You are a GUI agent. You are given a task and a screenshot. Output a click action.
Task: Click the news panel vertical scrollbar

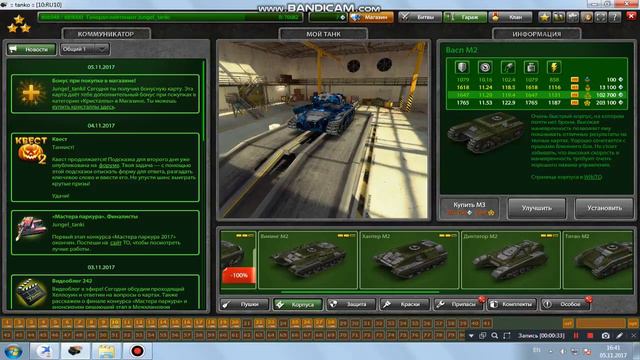click(203, 101)
